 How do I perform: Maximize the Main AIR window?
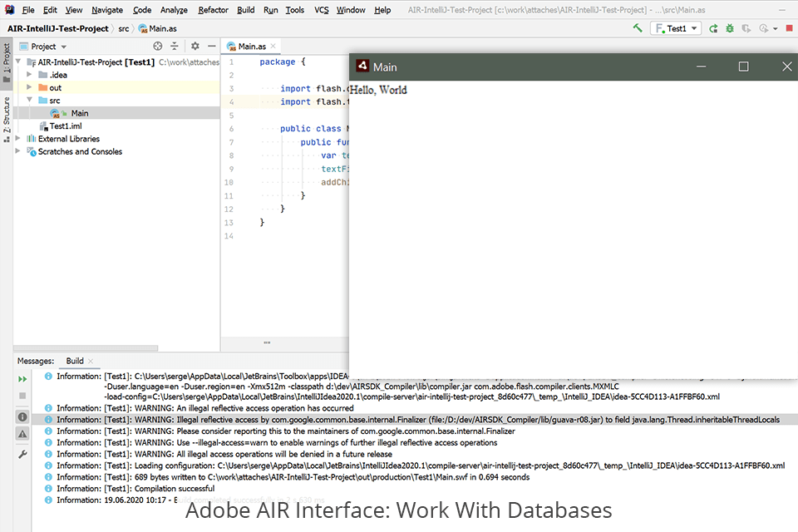743,66
